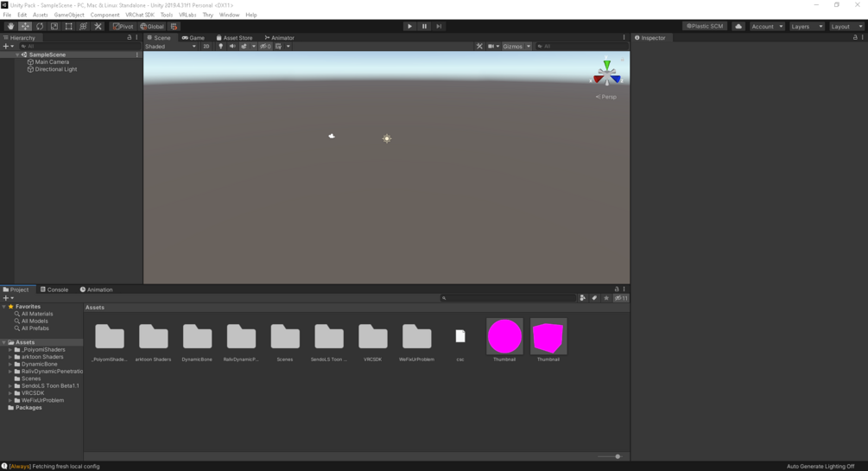The height and width of the screenshot is (471, 868).
Task: Open the Window menu
Action: click(x=229, y=15)
